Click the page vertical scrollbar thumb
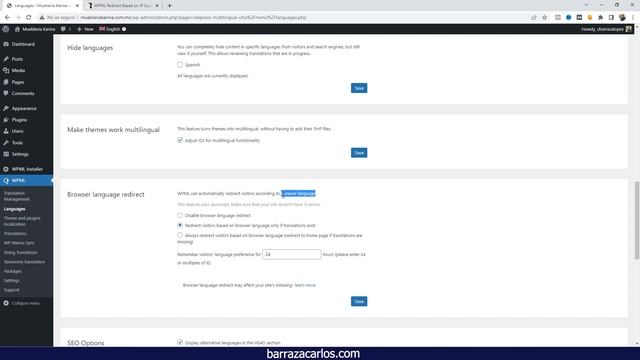This screenshot has height=360, width=640. pos(637,220)
